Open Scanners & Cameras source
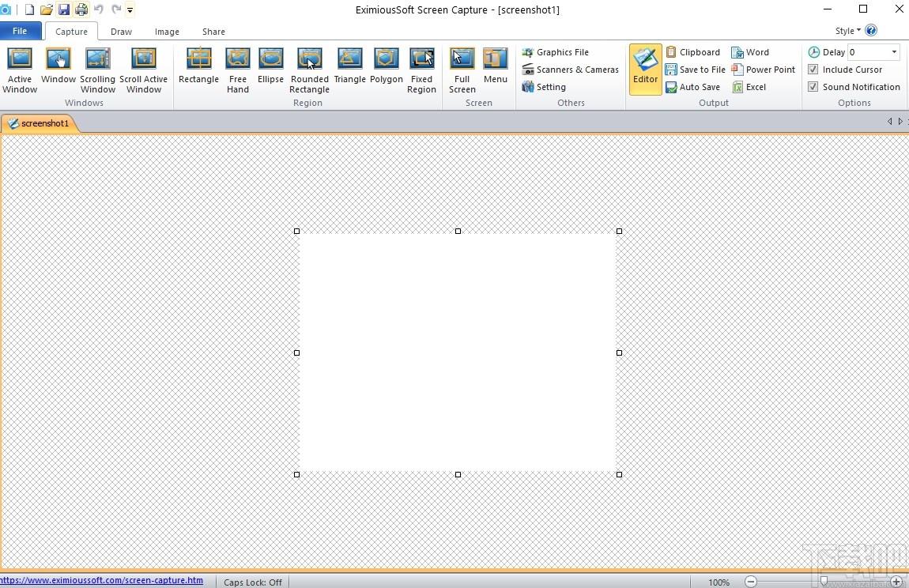 coord(571,70)
